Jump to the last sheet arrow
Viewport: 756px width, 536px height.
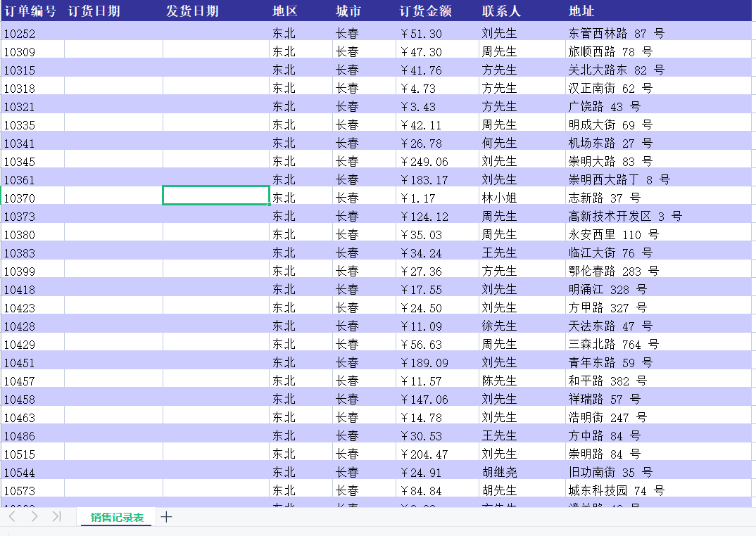57,517
